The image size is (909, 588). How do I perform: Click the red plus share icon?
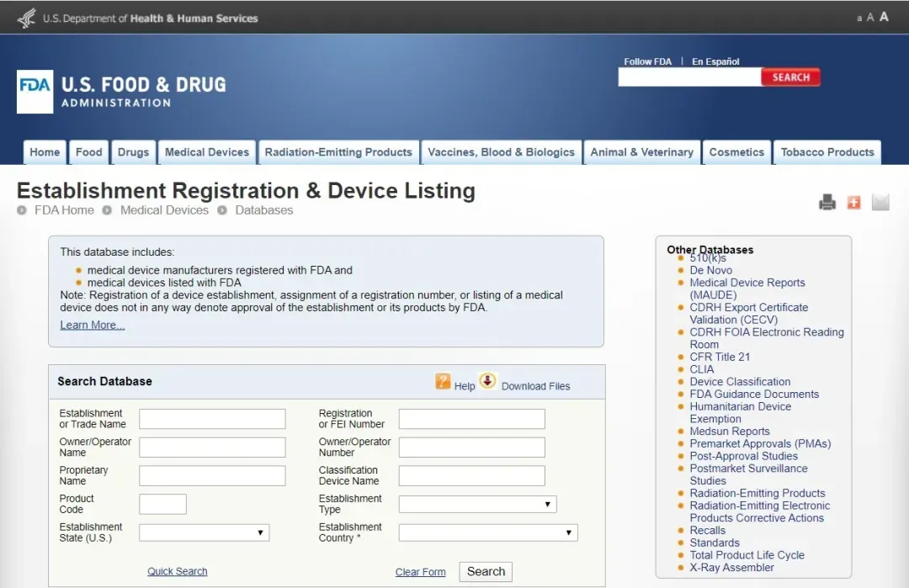point(854,202)
